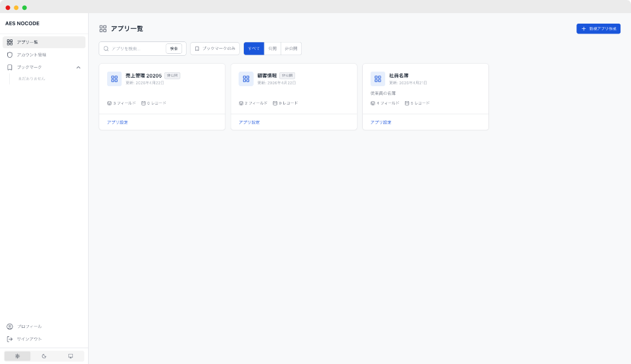Select the 0 レコード text on 顧客情報 card
This screenshot has height=364, width=631.
pos(289,103)
